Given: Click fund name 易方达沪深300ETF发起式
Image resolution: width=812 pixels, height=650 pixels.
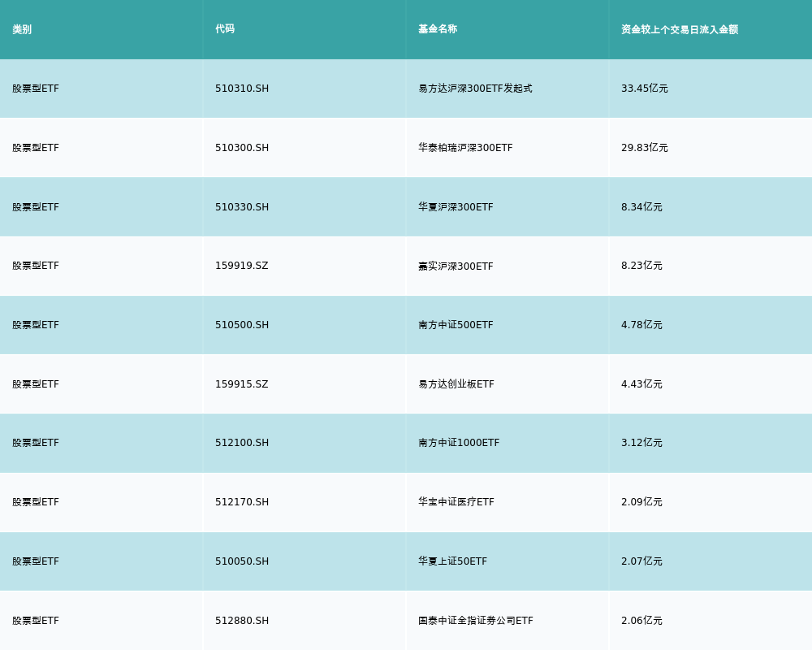Looking at the screenshot, I should [x=475, y=89].
